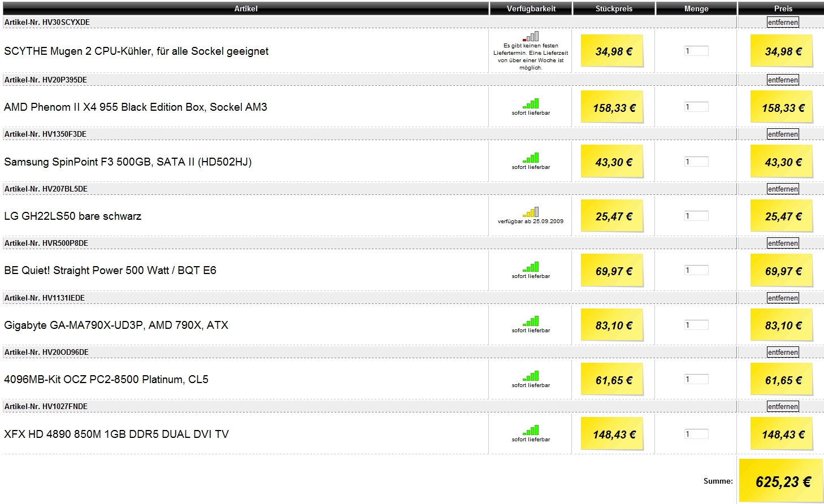The width and height of the screenshot is (824, 504).
Task: Click article number HV20OD96DE
Action: click(x=66, y=352)
